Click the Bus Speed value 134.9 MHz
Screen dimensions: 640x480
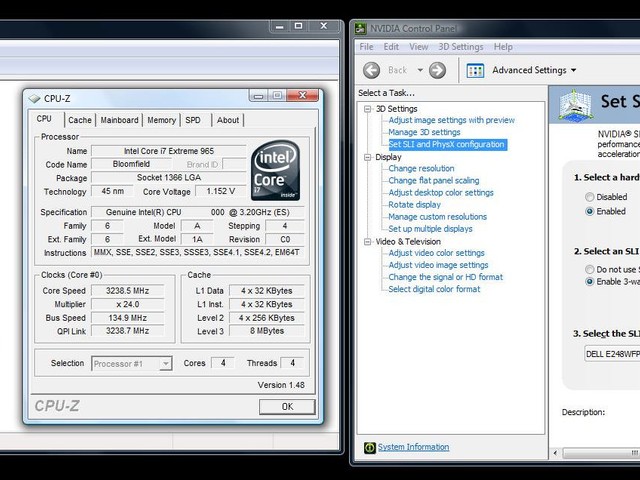127,318
